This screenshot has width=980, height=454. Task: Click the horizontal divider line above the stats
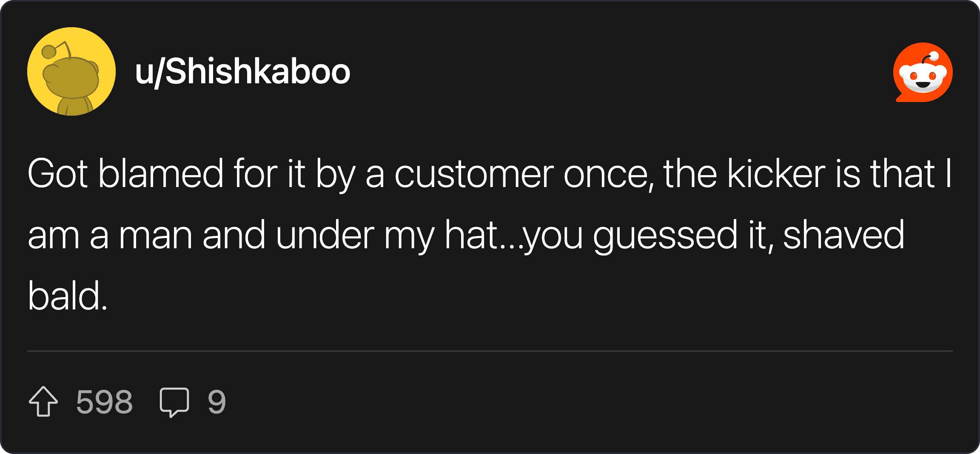[490, 351]
